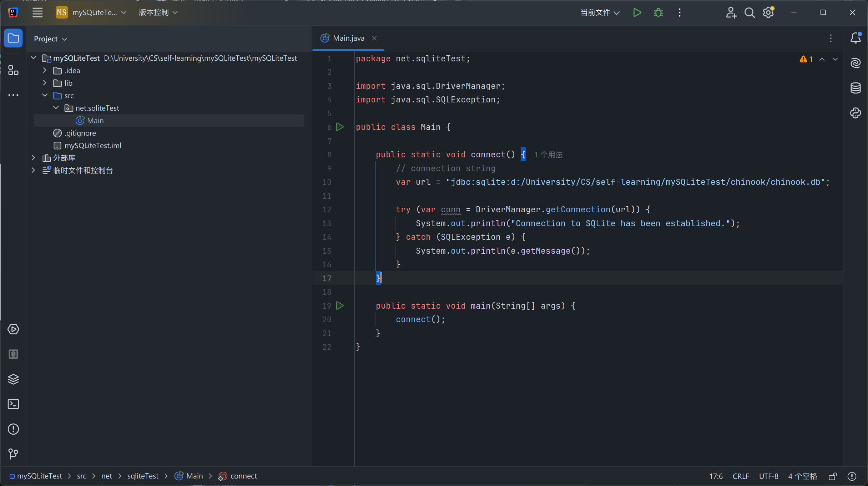Toggle the Project tool window with the folder icon

click(13, 38)
